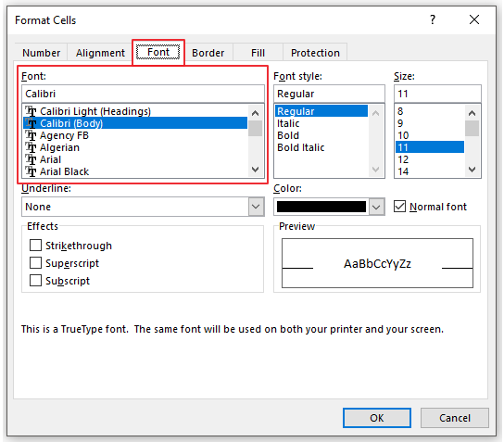Open the Protection tab
Image resolution: width=504 pixels, height=442 pixels.
[x=315, y=53]
